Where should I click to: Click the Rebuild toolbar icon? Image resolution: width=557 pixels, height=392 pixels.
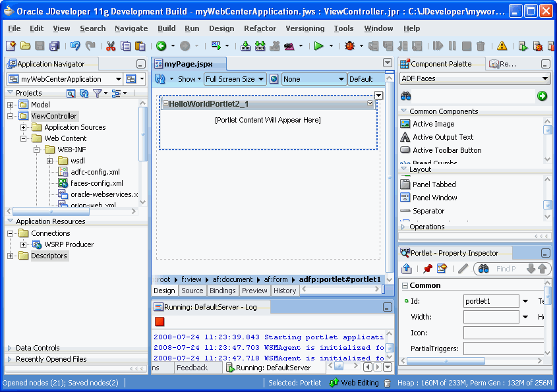click(x=260, y=46)
